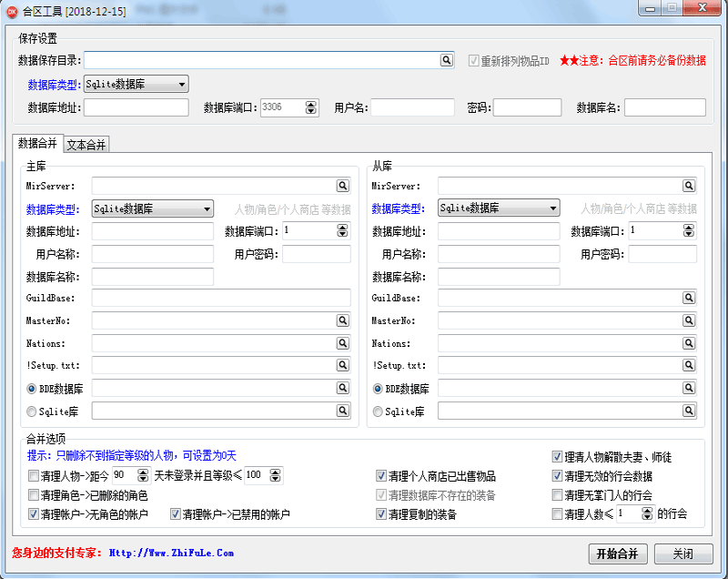Click 从库 用户密码 input field

click(662, 254)
